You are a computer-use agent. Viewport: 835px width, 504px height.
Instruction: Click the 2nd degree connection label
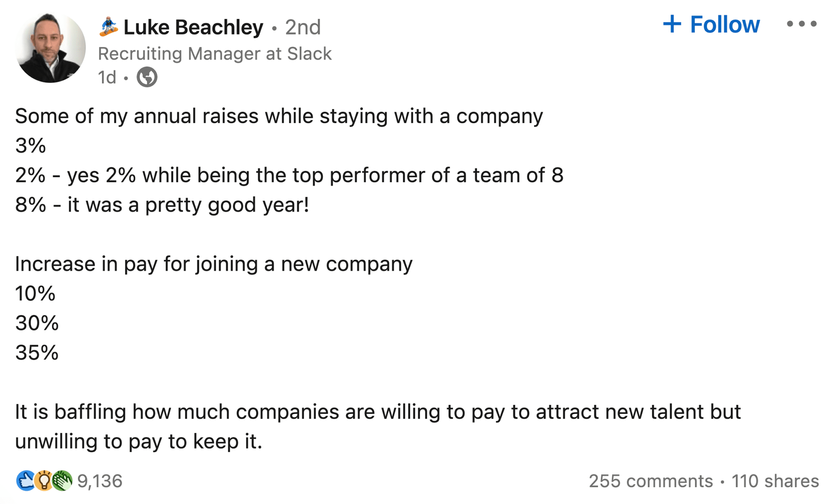[303, 27]
